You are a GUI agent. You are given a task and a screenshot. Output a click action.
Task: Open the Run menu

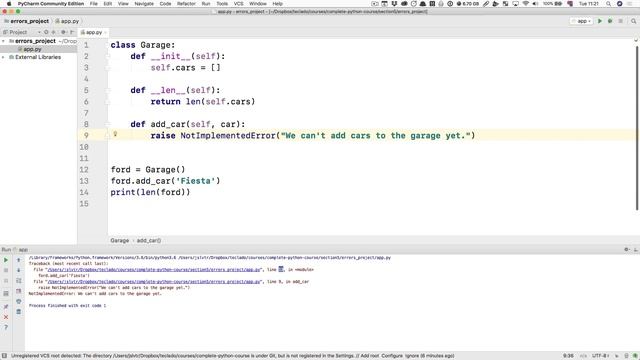pos(206,4)
